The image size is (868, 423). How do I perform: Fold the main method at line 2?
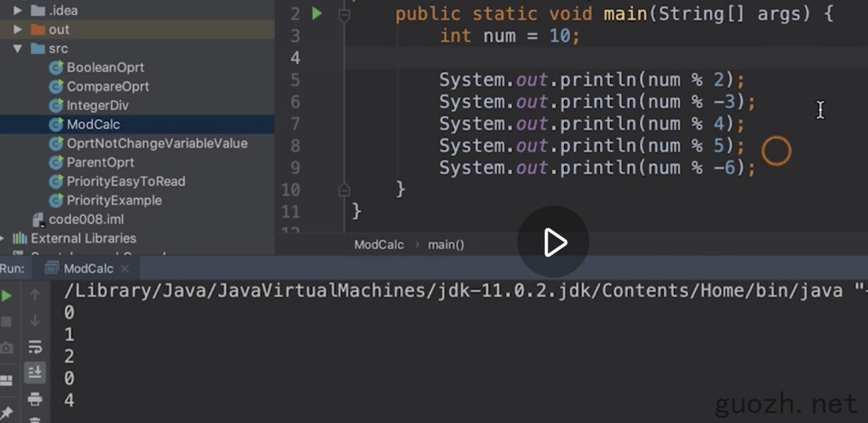click(x=344, y=14)
